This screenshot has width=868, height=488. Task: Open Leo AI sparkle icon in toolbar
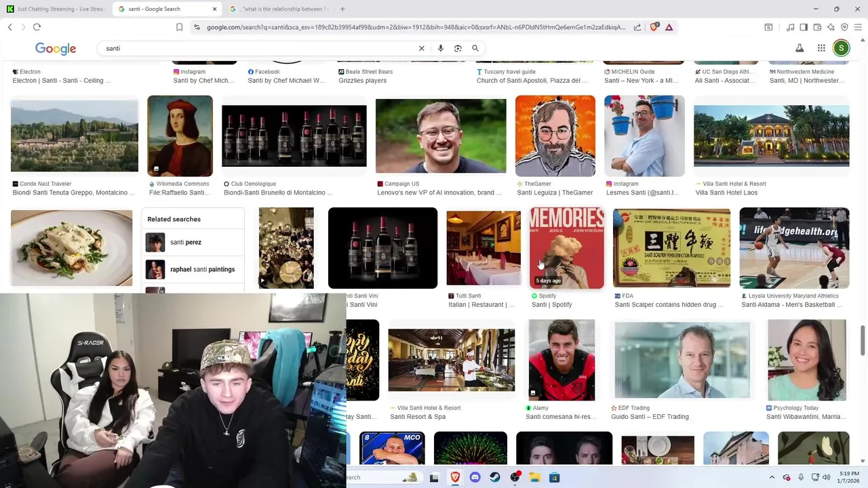coord(831,27)
